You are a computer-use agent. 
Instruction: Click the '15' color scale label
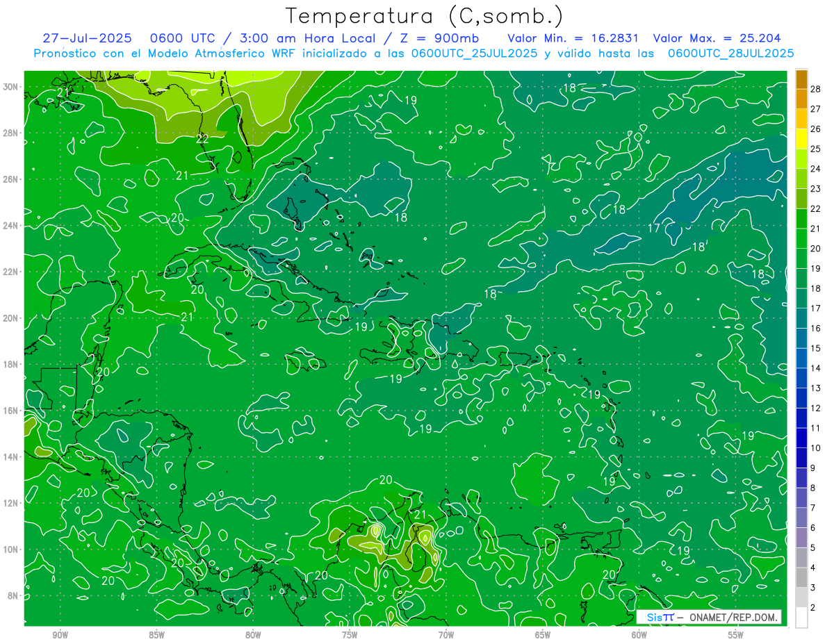[x=816, y=348]
